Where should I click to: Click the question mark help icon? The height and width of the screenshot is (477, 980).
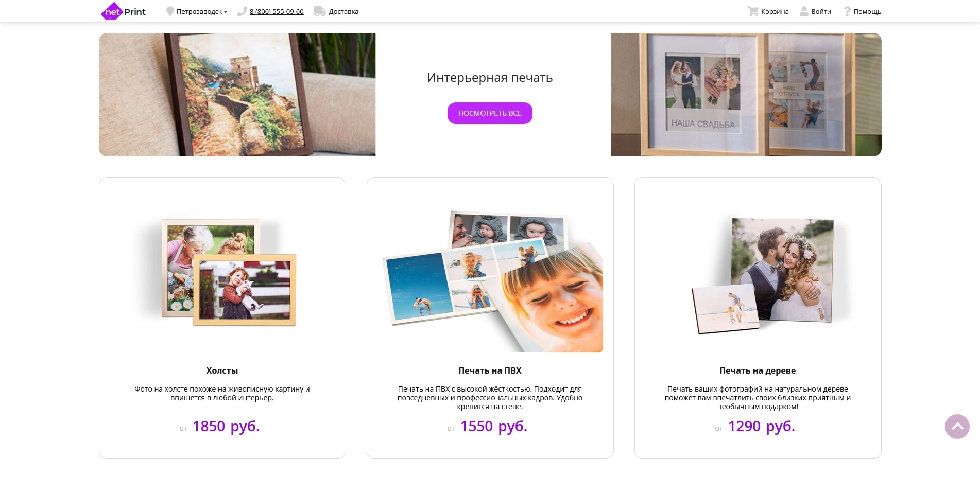(x=847, y=11)
